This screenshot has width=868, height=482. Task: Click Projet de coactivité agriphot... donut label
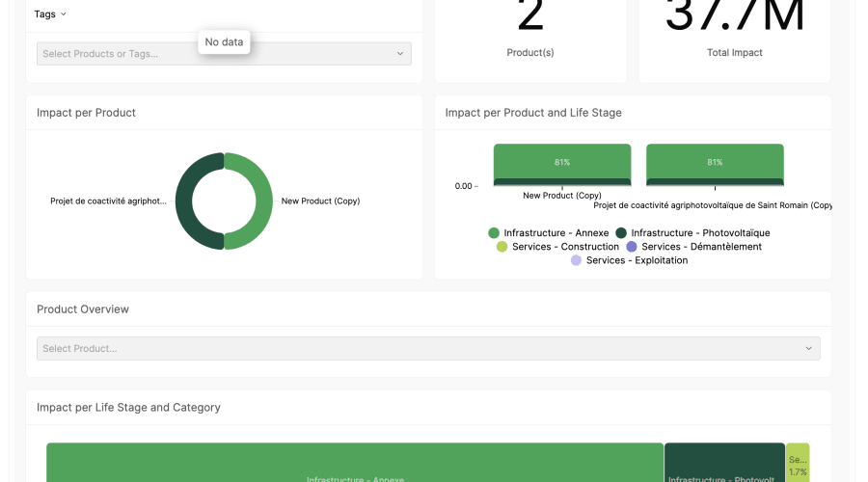108,201
